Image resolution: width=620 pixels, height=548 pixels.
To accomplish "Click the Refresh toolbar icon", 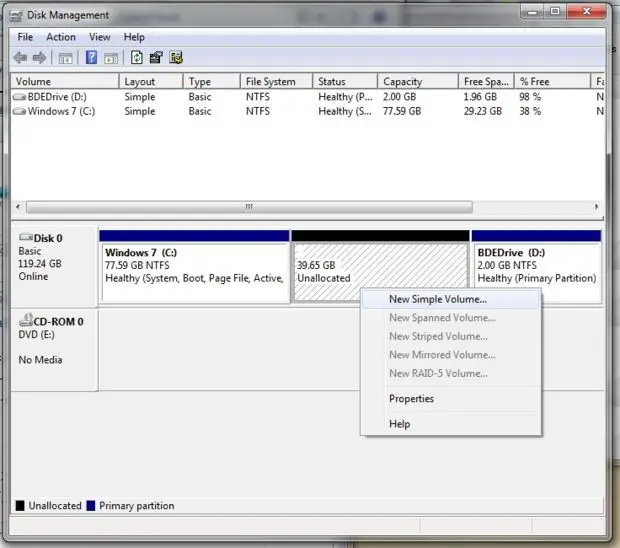I will pyautogui.click(x=137, y=58).
